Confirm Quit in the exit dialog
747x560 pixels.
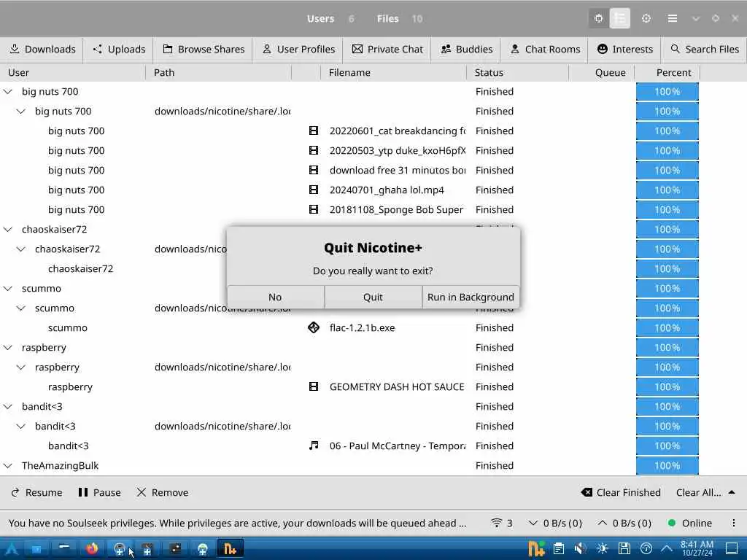[x=373, y=297]
